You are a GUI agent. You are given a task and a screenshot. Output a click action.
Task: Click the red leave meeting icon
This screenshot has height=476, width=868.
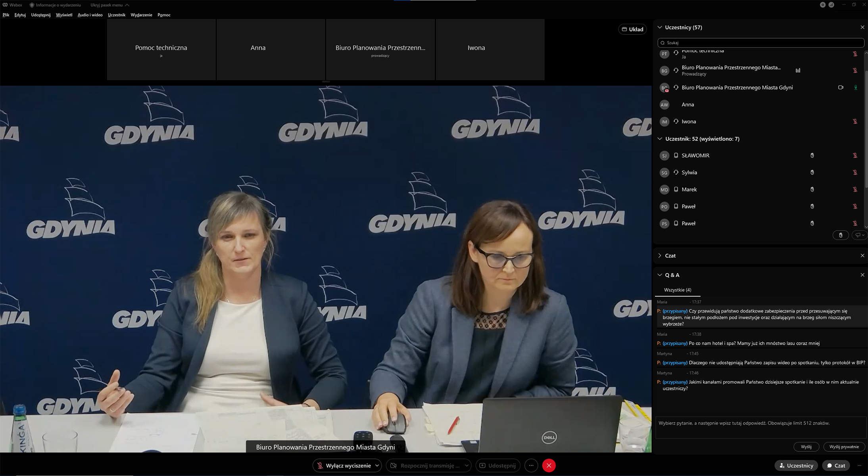click(549, 465)
